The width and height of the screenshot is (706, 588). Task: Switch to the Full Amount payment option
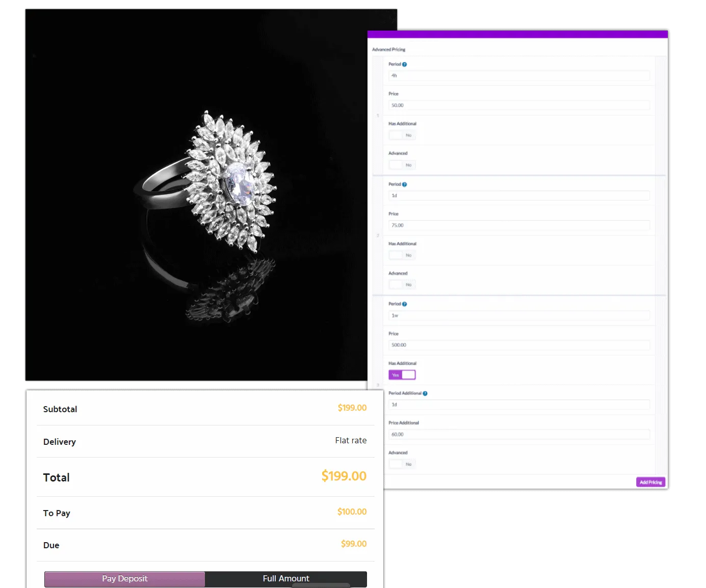point(286,579)
